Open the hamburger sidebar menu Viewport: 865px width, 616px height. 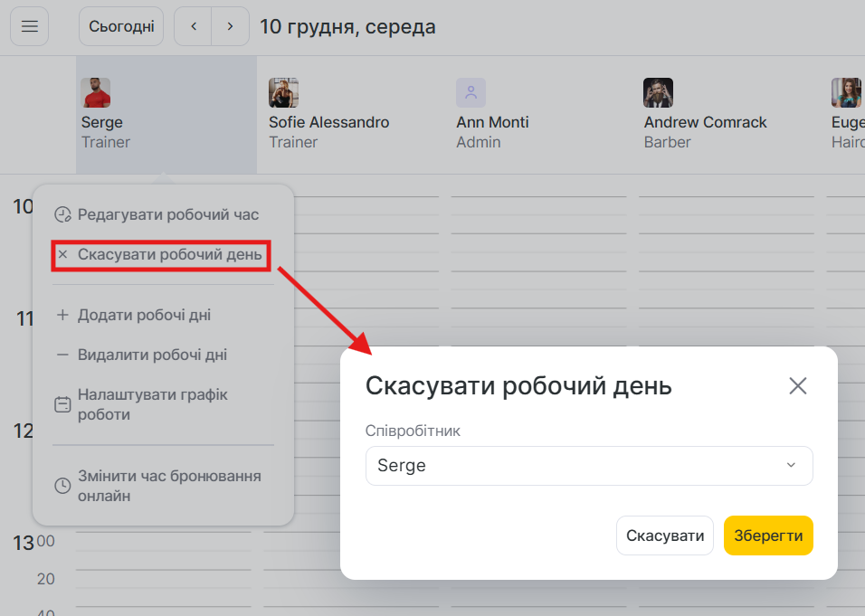pyautogui.click(x=29, y=26)
